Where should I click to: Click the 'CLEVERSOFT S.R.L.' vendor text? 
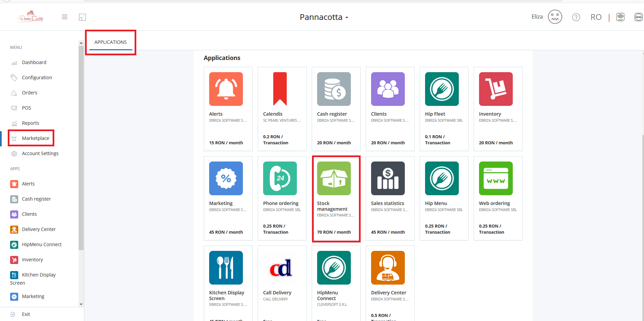point(332,304)
